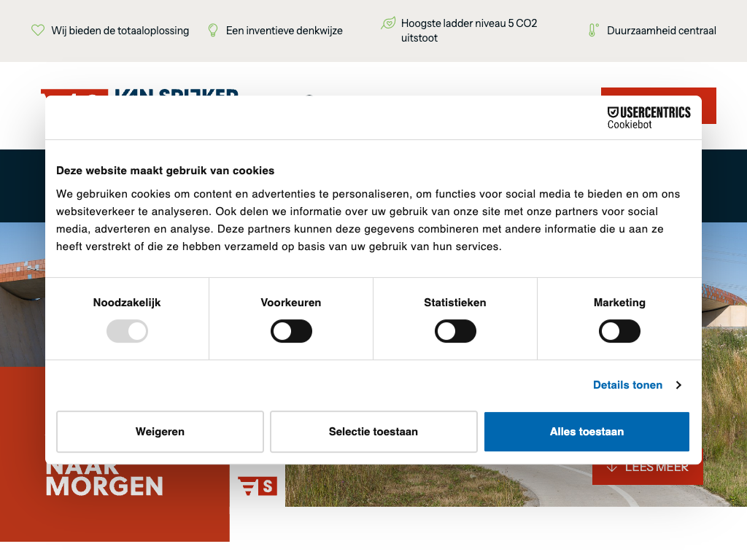Click the chevron arrow next to Details tonen
Screen dimensions: 747x560
click(x=678, y=385)
